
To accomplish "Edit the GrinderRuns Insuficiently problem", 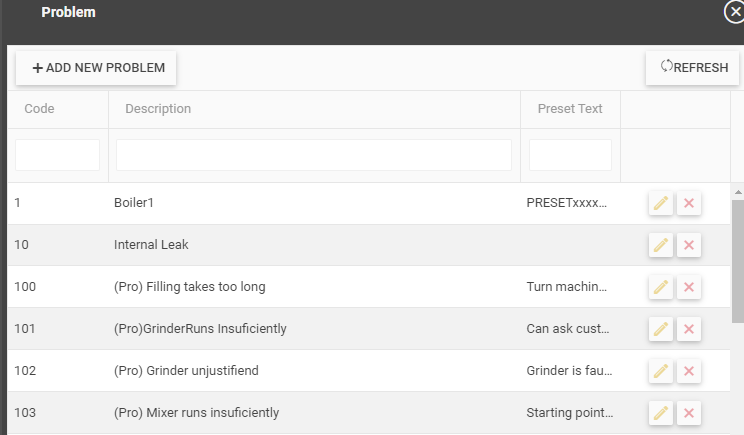I will coord(660,329).
